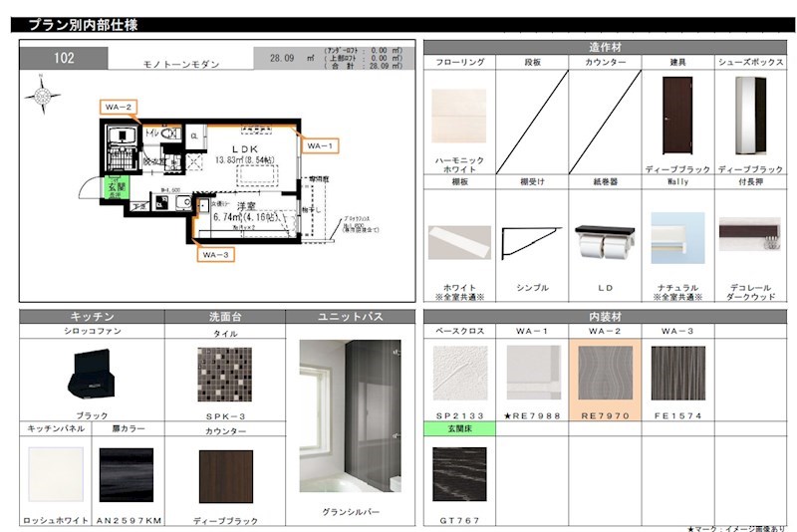Pick the FE1574 striped wallpaper swatch

(677, 373)
